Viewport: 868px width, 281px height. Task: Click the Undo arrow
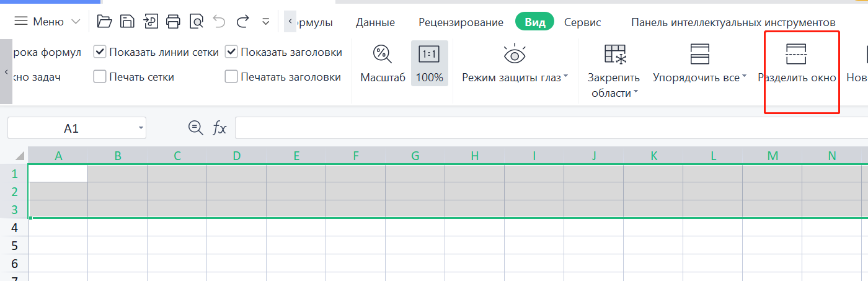pyautogui.click(x=219, y=22)
